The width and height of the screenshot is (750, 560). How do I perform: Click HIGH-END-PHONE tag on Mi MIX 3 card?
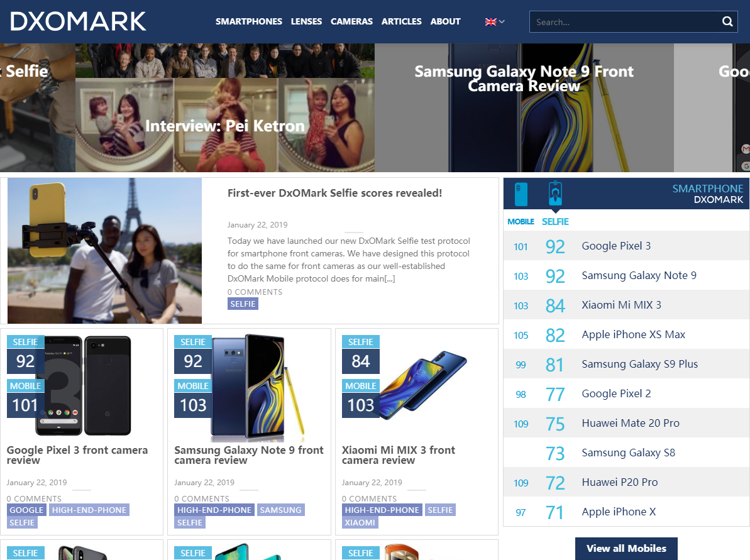[382, 510]
